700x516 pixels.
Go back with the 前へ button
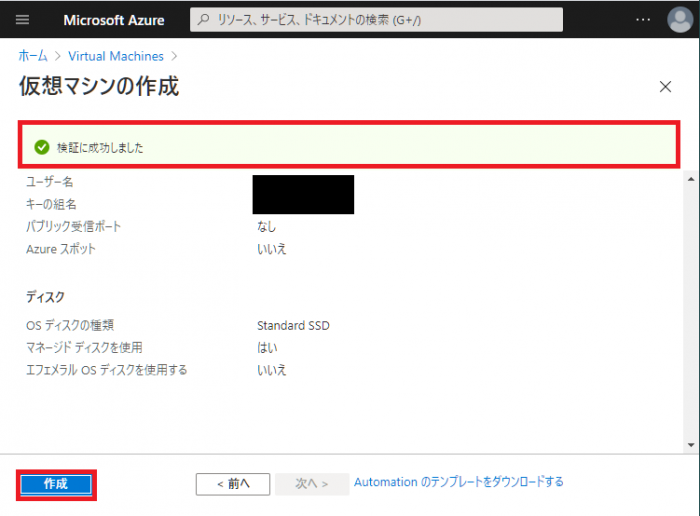(x=232, y=483)
